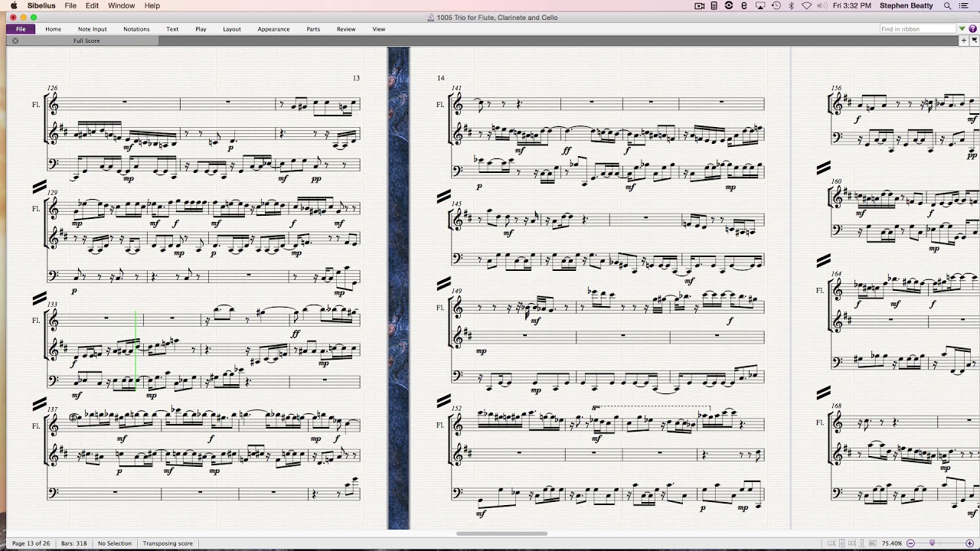The image size is (980, 551).
Task: Click the No Selection status entry
Action: click(115, 543)
